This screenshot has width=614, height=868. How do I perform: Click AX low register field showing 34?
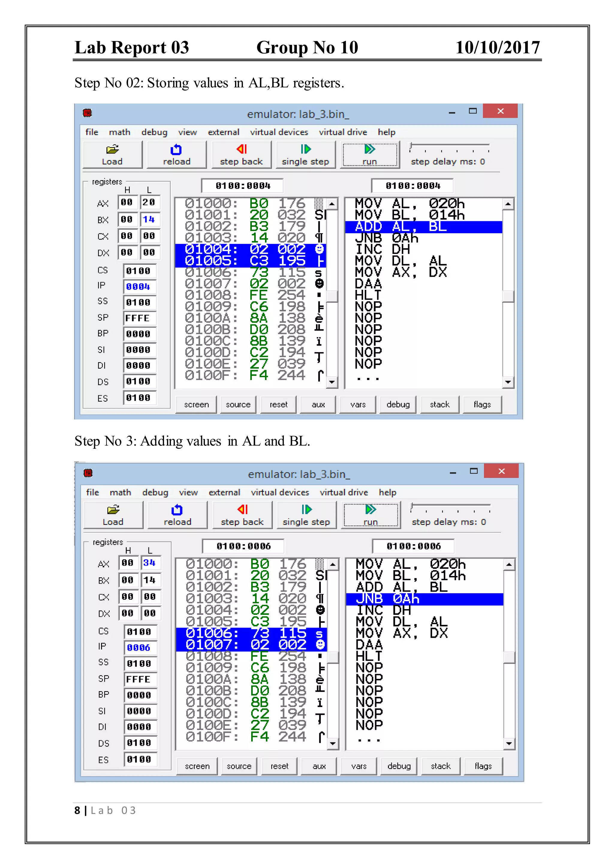coord(151,563)
